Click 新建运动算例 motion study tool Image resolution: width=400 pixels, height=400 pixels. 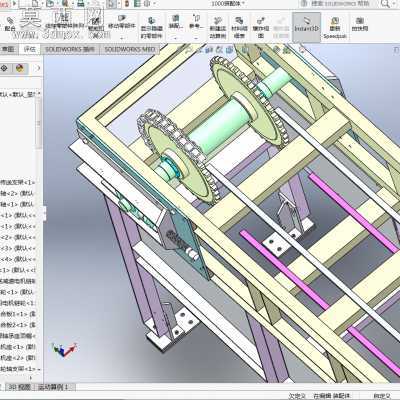(x=218, y=28)
